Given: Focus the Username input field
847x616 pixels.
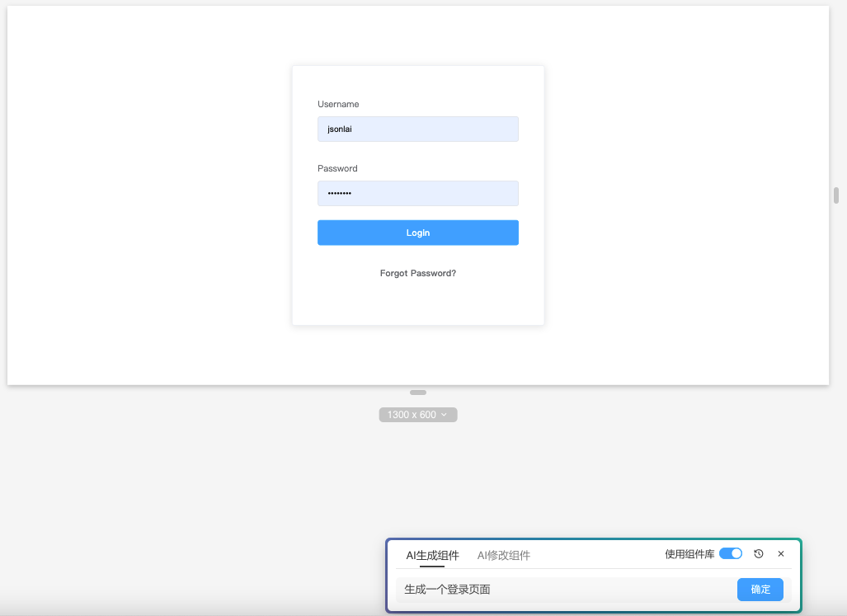Looking at the screenshot, I should click(x=418, y=129).
